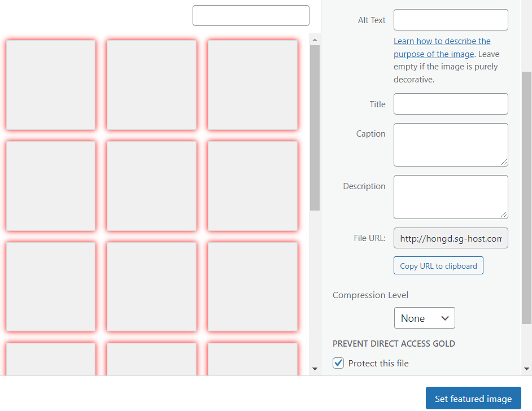Select middle thumbnail in the third row
This screenshot has height=411, width=532.
click(x=152, y=287)
